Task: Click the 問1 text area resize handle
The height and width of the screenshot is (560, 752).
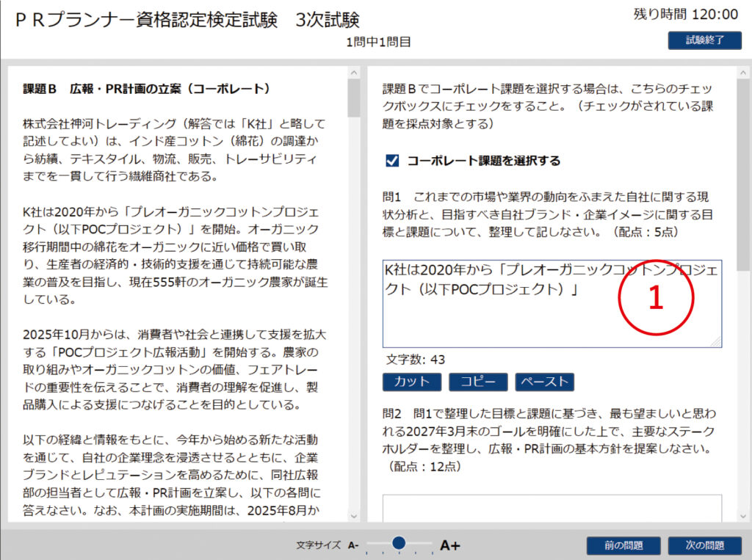Action: click(717, 342)
